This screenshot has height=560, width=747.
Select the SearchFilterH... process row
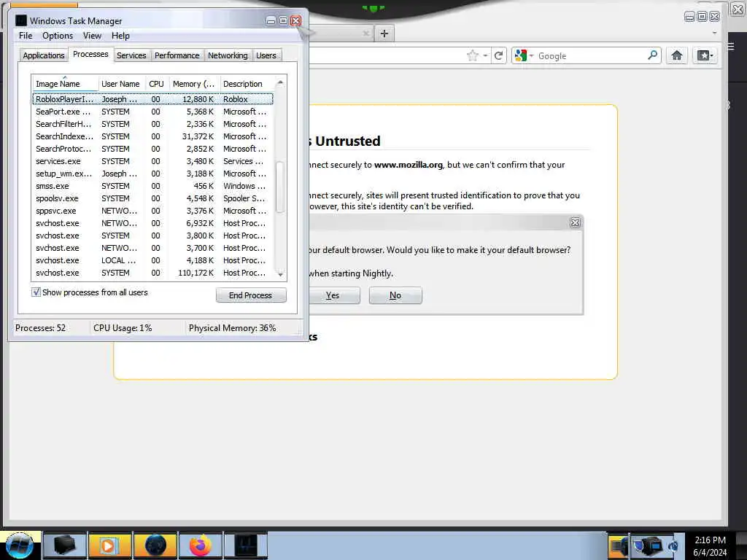click(152, 124)
